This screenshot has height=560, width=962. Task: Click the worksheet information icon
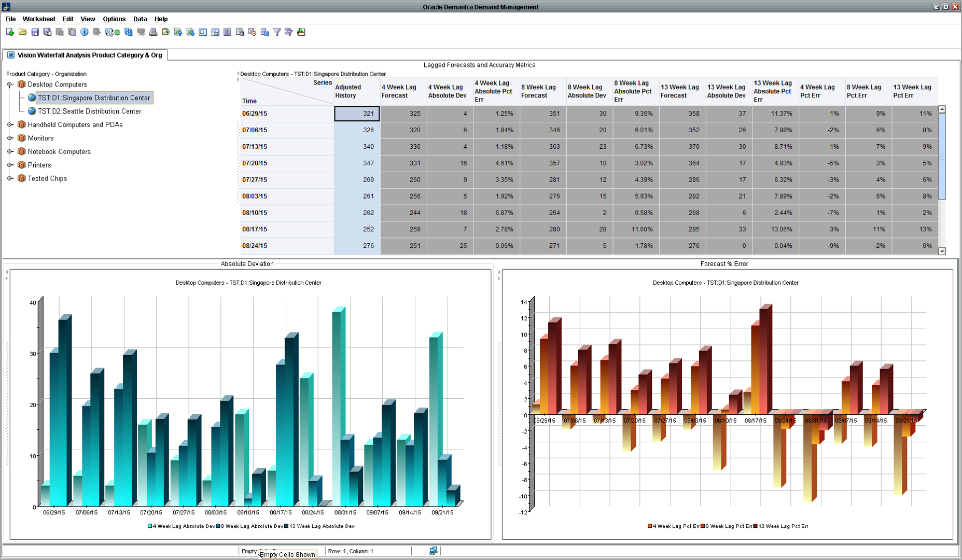(85, 32)
